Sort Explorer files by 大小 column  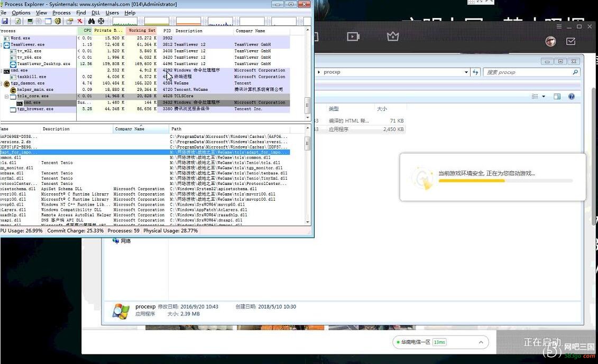(x=390, y=109)
